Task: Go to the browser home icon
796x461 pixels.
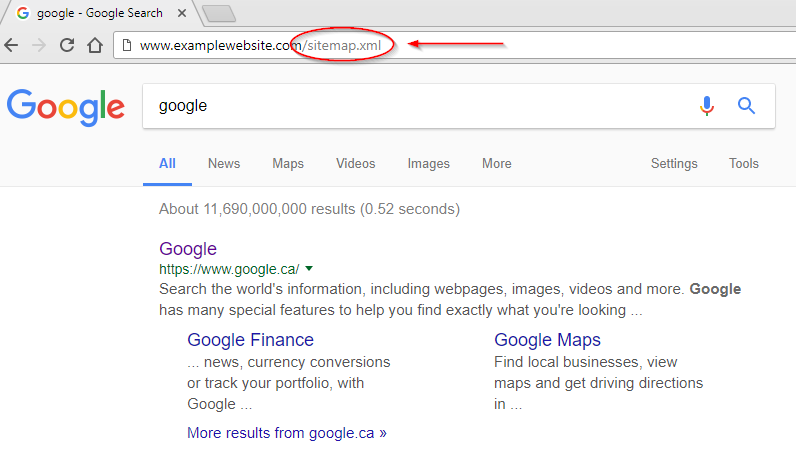Action: (95, 45)
